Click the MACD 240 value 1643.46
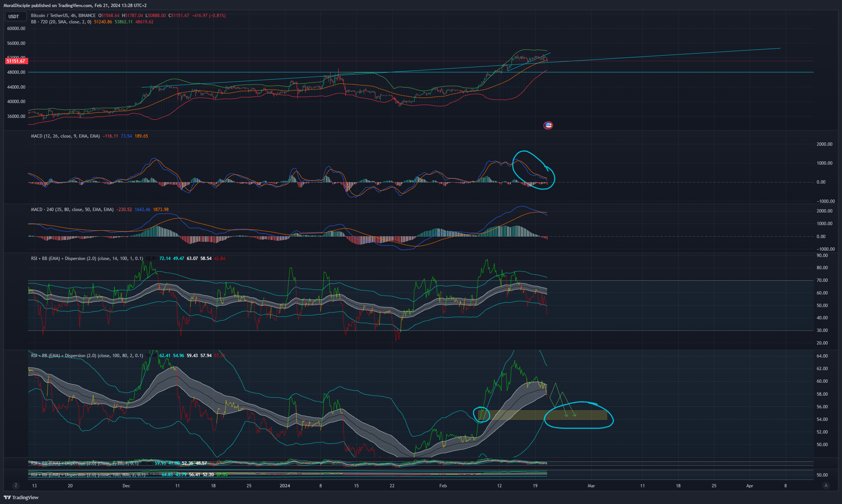The height and width of the screenshot is (504, 842). [x=142, y=210]
